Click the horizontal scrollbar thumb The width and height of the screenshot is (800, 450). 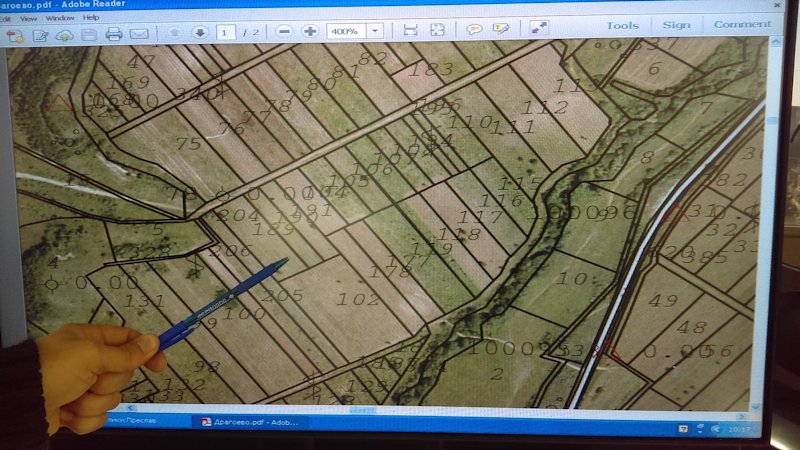363,410
